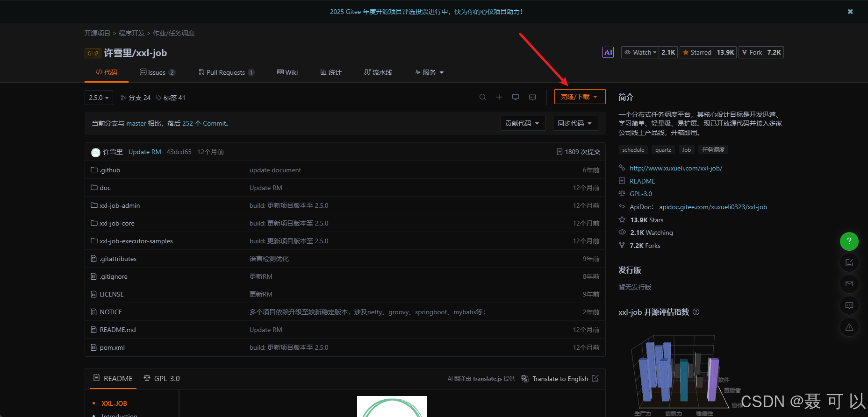Click the floating mail envelope icon
The height and width of the screenshot is (417, 868).
(x=849, y=284)
